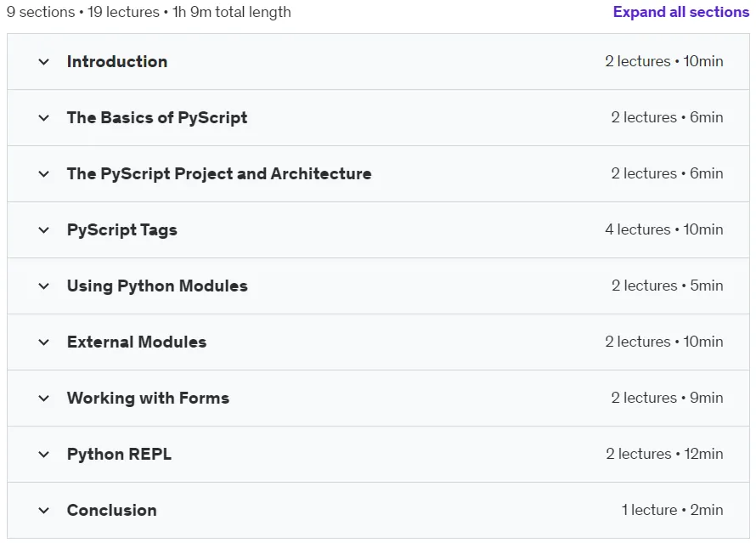Screen dimensions: 756x543
Task: Select the Python REPL section title
Action: (119, 455)
